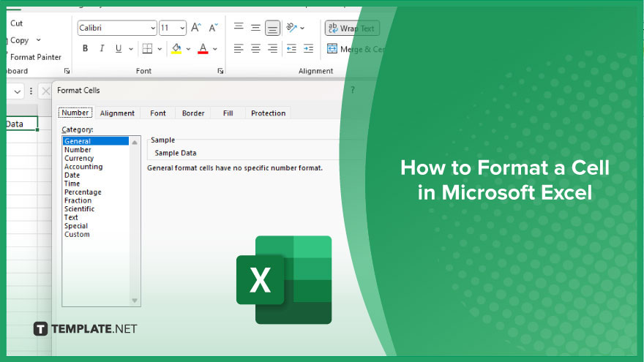Click the Orientation icon

291,28
